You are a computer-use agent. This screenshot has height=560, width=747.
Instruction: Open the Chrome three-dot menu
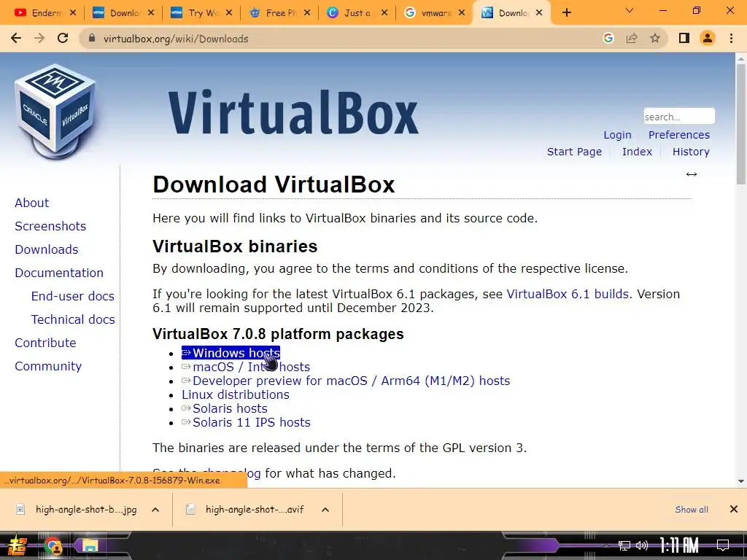coord(731,38)
